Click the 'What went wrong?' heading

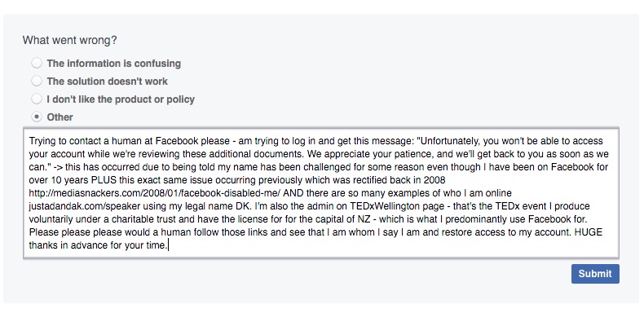(x=70, y=40)
